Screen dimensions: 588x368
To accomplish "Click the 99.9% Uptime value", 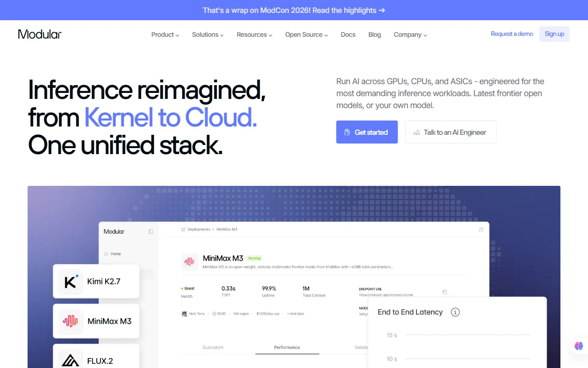I will click(269, 288).
